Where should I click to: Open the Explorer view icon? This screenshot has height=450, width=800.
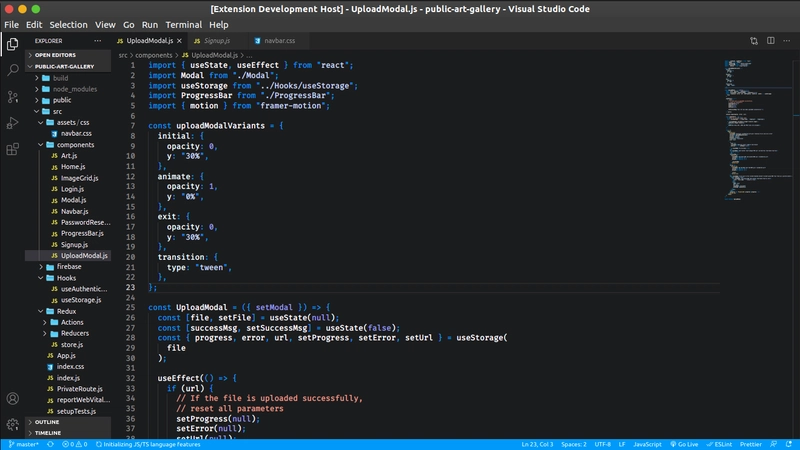click(x=13, y=44)
